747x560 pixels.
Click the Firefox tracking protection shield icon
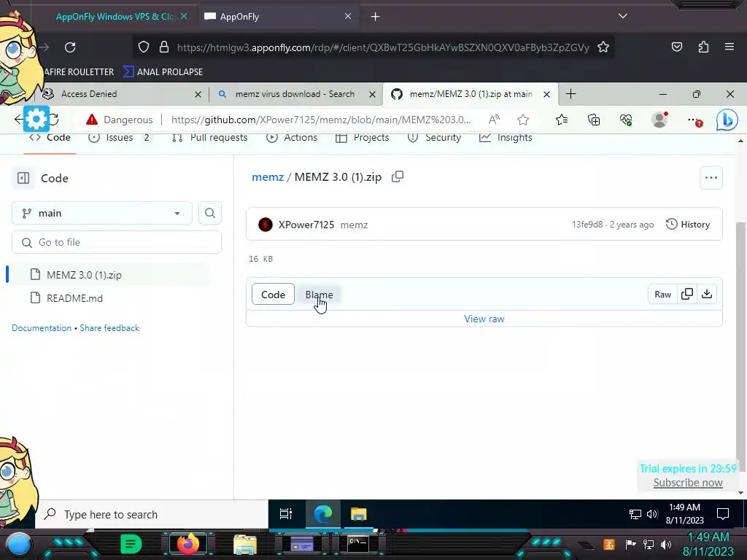[x=144, y=47]
